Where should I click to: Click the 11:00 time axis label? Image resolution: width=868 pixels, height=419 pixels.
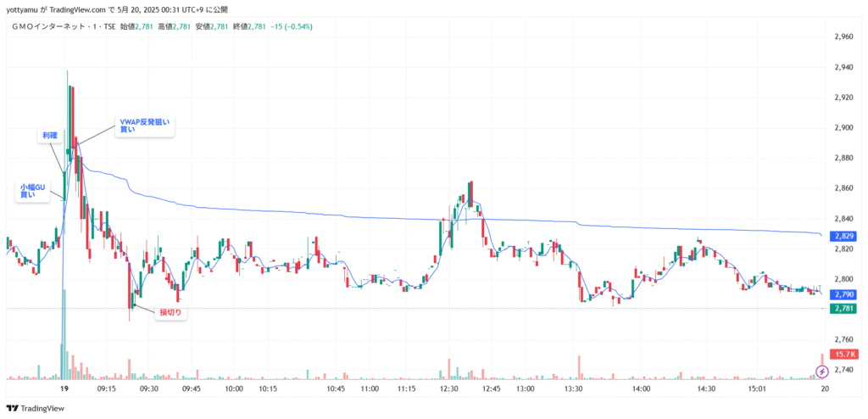(370, 389)
